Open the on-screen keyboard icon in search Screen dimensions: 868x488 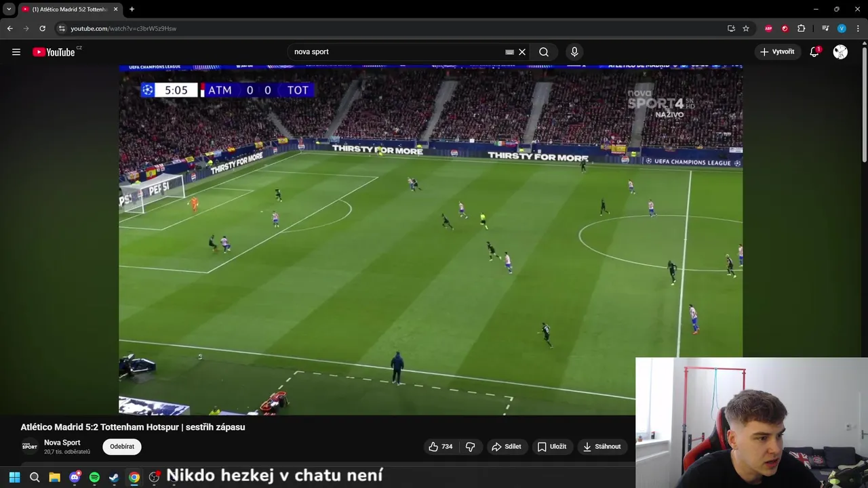pyautogui.click(x=509, y=52)
